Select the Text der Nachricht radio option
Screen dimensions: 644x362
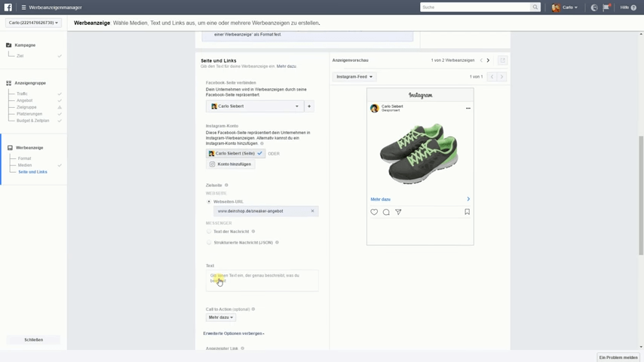click(x=209, y=232)
